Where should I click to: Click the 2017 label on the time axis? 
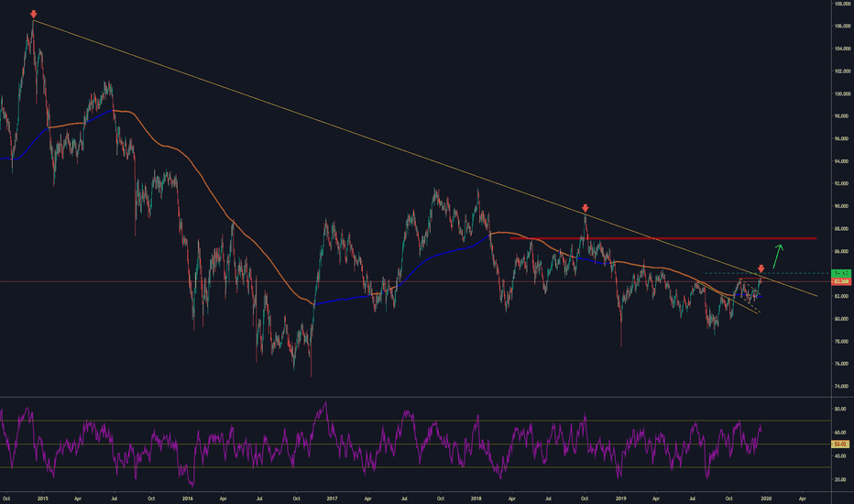pyautogui.click(x=332, y=498)
